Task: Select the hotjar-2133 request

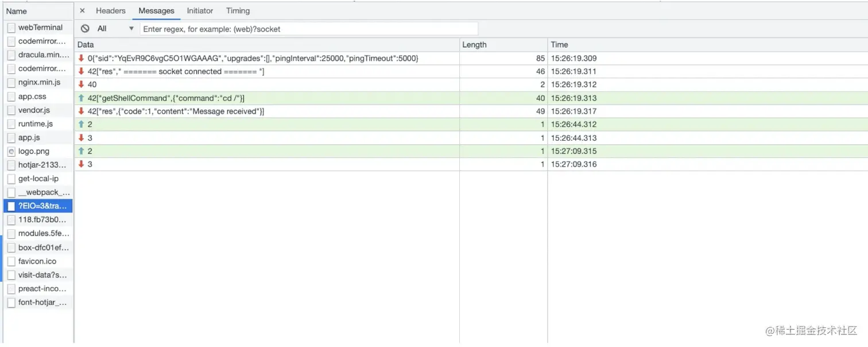Action: tap(38, 165)
